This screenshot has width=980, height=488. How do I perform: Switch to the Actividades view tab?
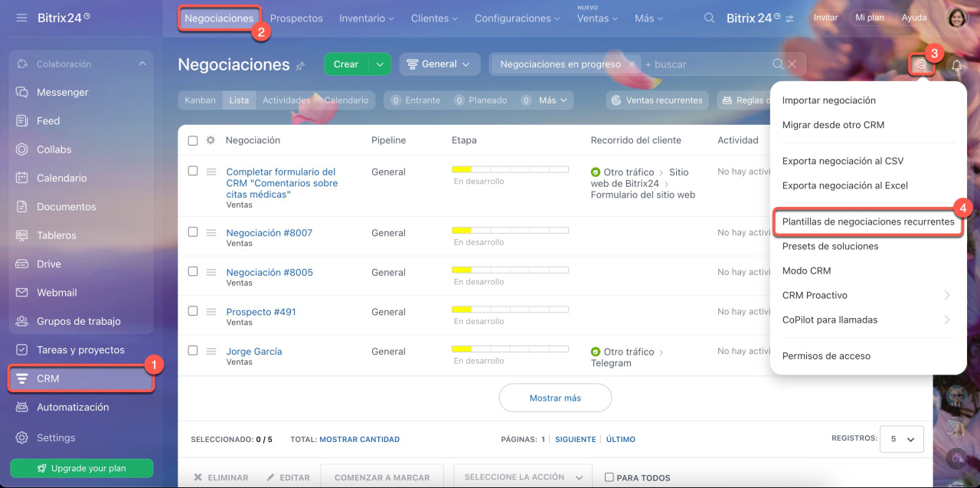(286, 100)
